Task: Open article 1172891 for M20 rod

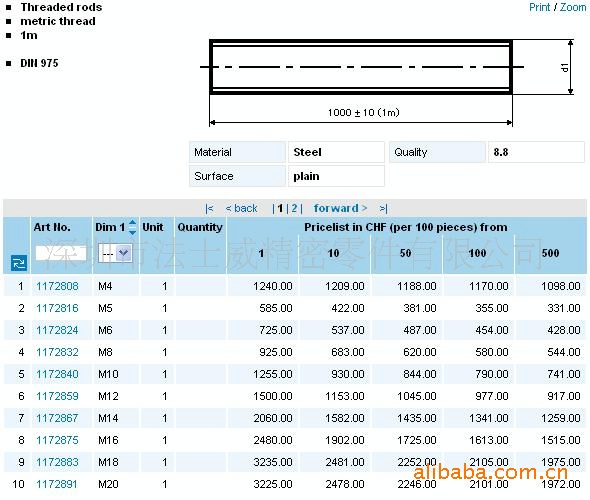Action: tap(56, 484)
